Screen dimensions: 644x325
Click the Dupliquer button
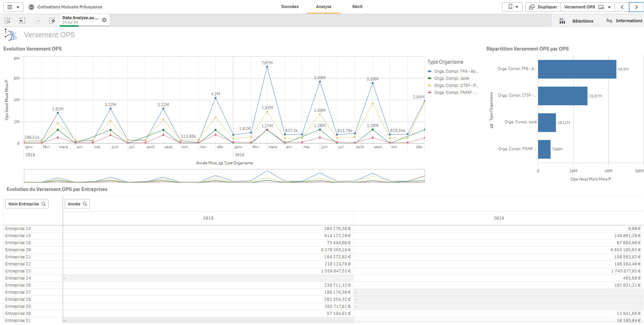[x=543, y=7]
